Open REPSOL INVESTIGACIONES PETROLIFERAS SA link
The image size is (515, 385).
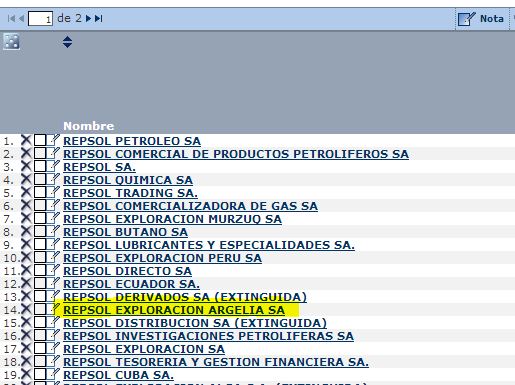tap(209, 336)
